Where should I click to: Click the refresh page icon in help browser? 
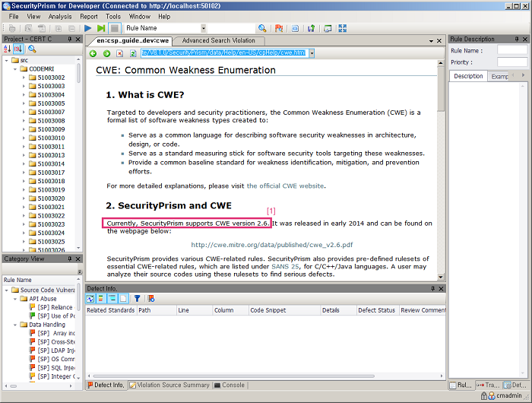pyautogui.click(x=133, y=53)
